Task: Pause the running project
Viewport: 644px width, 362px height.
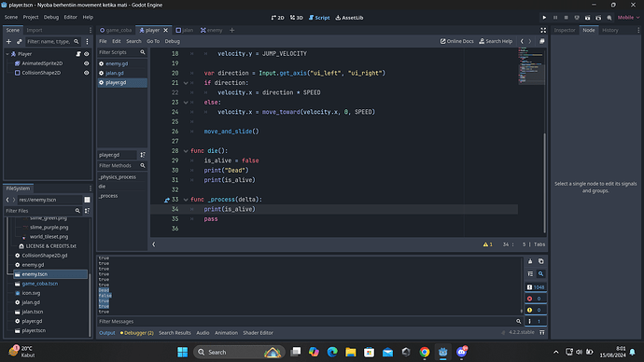Action: (x=555, y=18)
